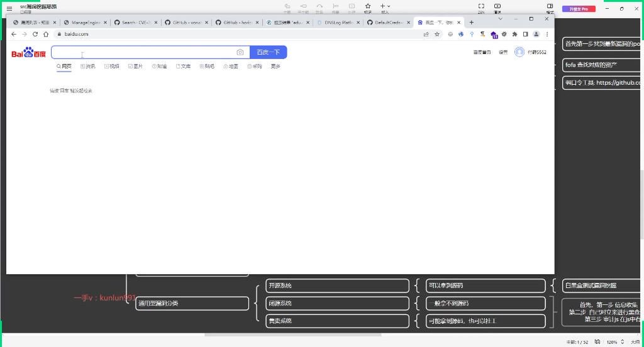
Task: Open the Extensions puzzle-piece menu
Action: (x=514, y=34)
